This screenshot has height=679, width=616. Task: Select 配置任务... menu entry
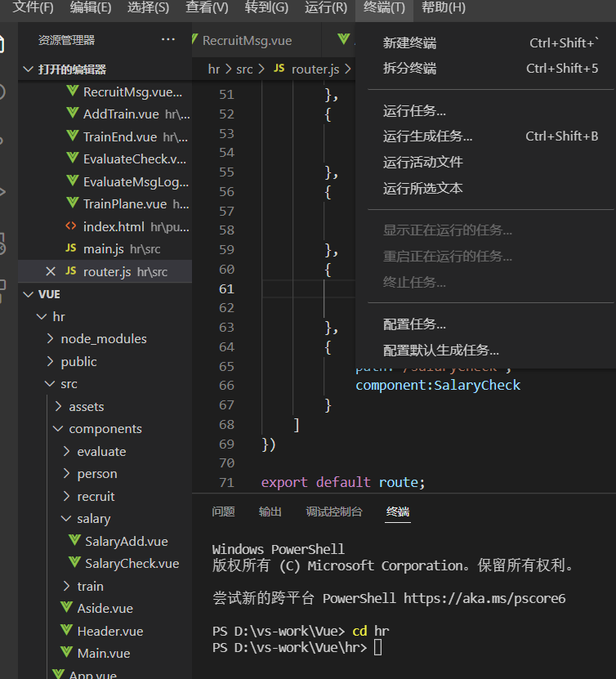click(491, 324)
